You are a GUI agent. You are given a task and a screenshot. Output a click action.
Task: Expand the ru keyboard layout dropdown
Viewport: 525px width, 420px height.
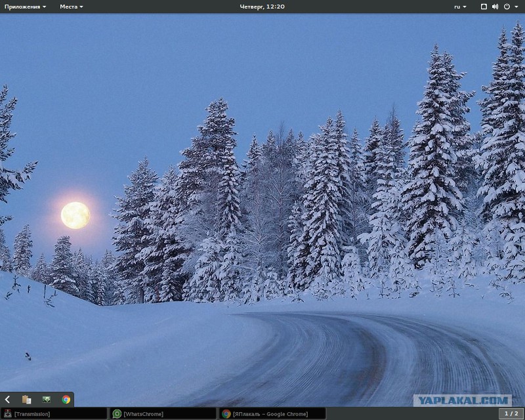pos(460,7)
